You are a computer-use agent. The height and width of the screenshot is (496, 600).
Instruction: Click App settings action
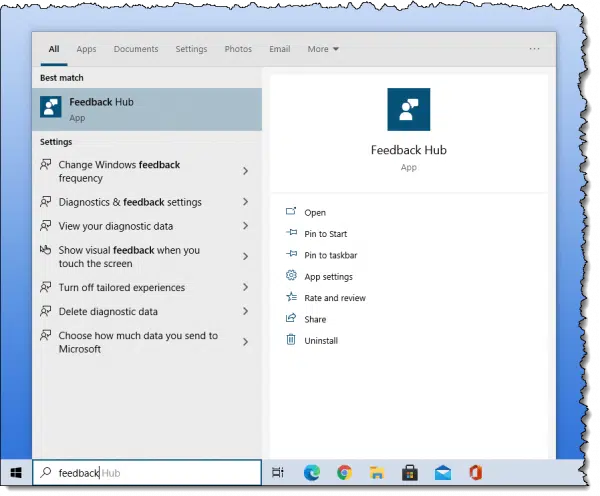coord(328,277)
